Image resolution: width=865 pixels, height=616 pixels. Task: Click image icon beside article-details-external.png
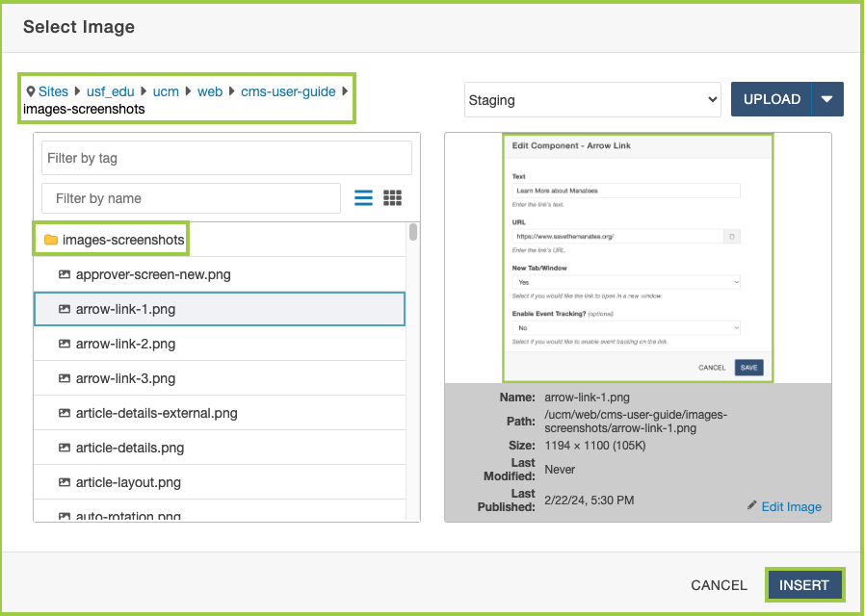click(65, 413)
